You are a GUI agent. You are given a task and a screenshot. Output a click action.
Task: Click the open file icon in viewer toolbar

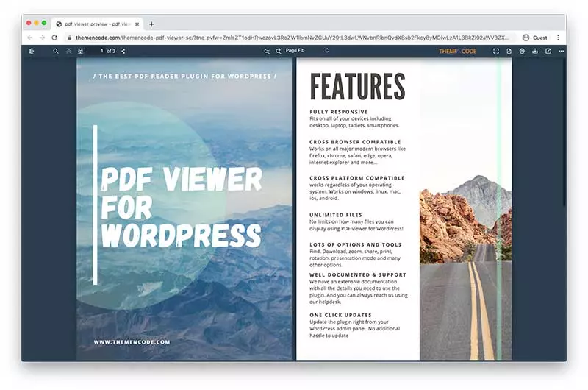[x=509, y=51]
